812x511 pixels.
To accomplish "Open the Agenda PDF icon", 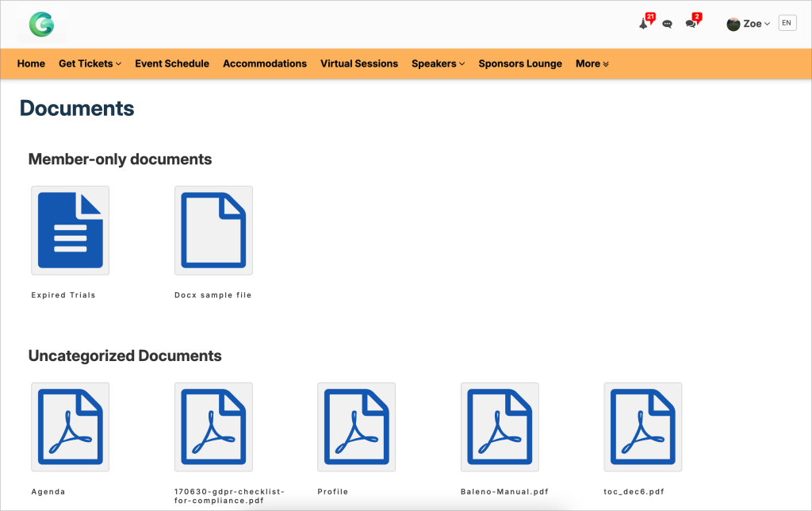I will (70, 427).
